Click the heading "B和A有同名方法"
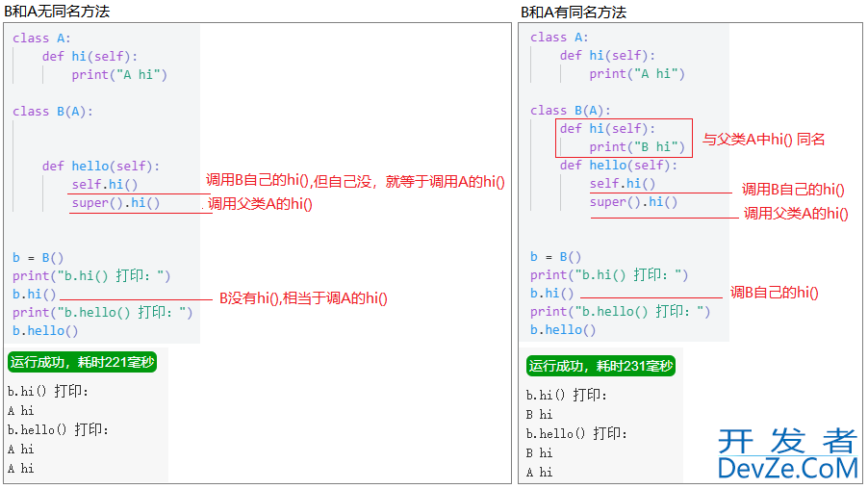 pyautogui.click(x=574, y=13)
